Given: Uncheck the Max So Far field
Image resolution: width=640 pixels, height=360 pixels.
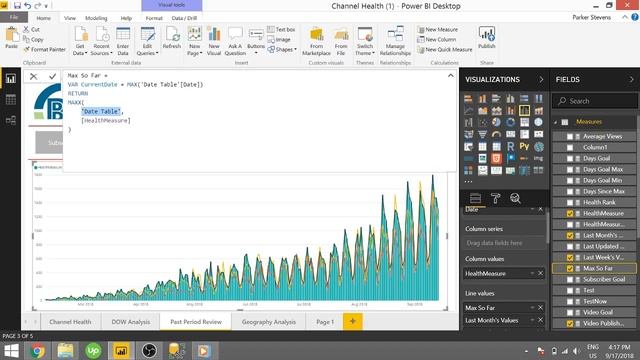Looking at the screenshot, I should click(570, 269).
